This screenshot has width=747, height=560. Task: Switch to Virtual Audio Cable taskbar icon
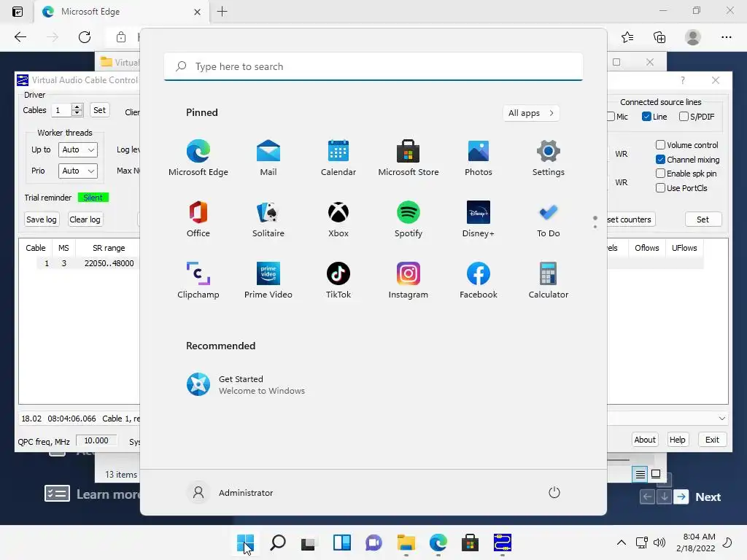(x=502, y=542)
